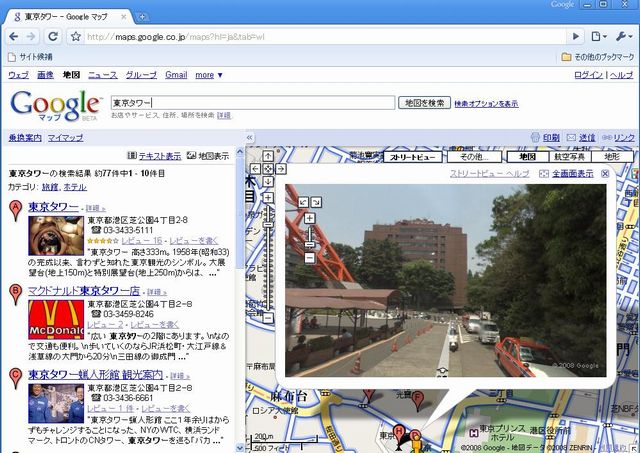Screen dimensions: 640x453
Task: Click the map zoom slider handle
Action: [268, 224]
